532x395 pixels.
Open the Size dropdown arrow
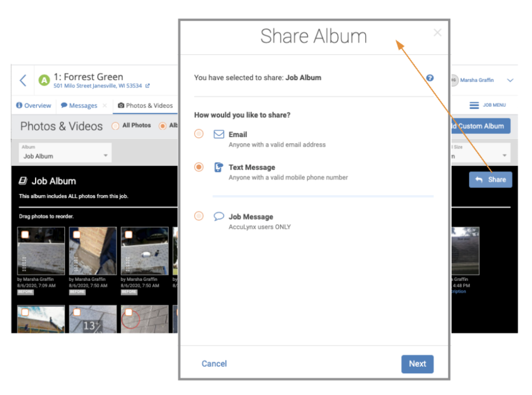coord(504,156)
